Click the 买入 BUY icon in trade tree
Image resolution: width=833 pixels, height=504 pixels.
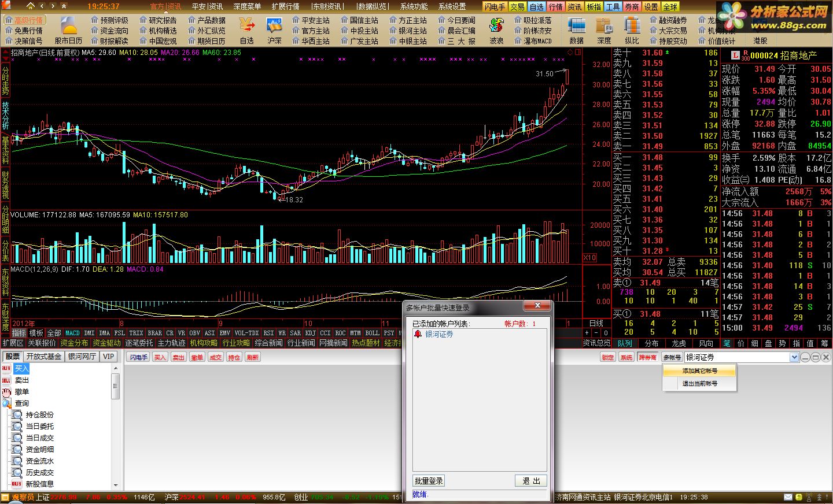6,368
